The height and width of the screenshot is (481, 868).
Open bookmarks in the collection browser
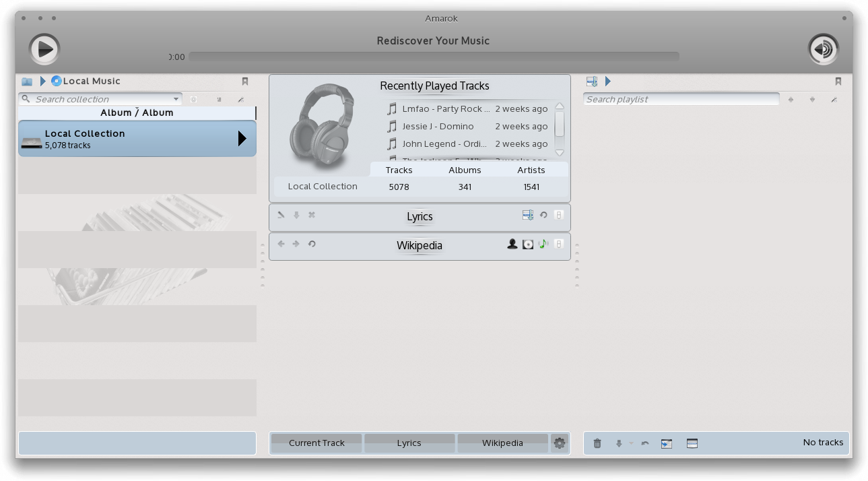click(x=245, y=82)
